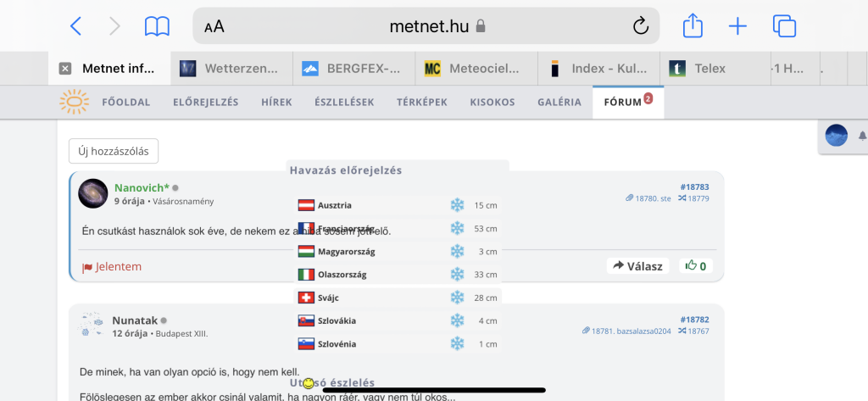This screenshot has height=401, width=868.
Task: Open reader text size aA control
Action: [x=214, y=26]
